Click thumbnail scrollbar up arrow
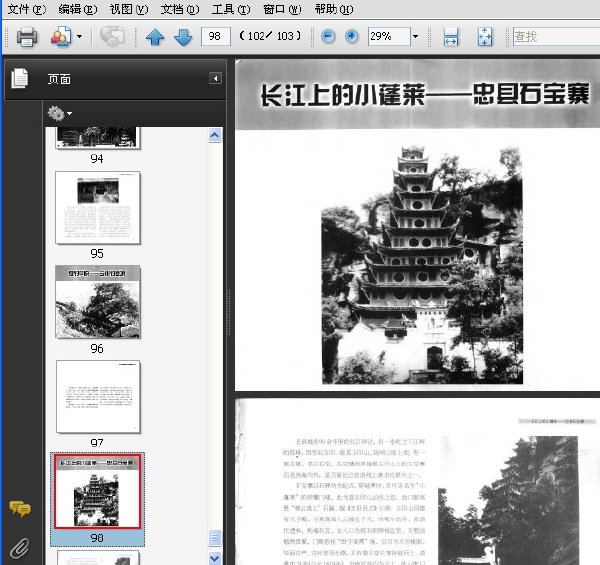Screen dimensions: 600x565 click(215, 135)
